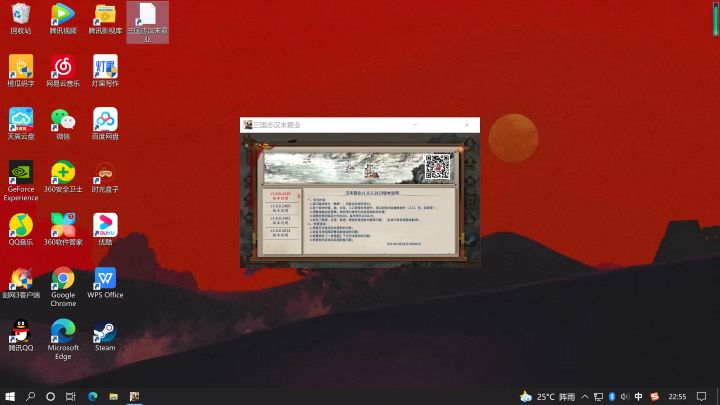Open network status tray icon
Screen dimensions: 720x405
pyautogui.click(x=598, y=397)
